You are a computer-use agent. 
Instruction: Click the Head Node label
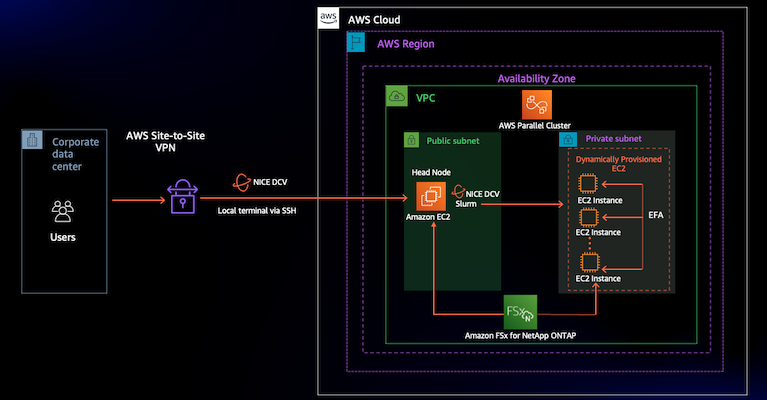tap(431, 173)
